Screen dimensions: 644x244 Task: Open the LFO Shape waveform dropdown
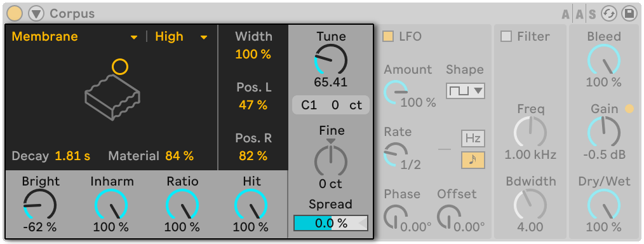[x=465, y=91]
